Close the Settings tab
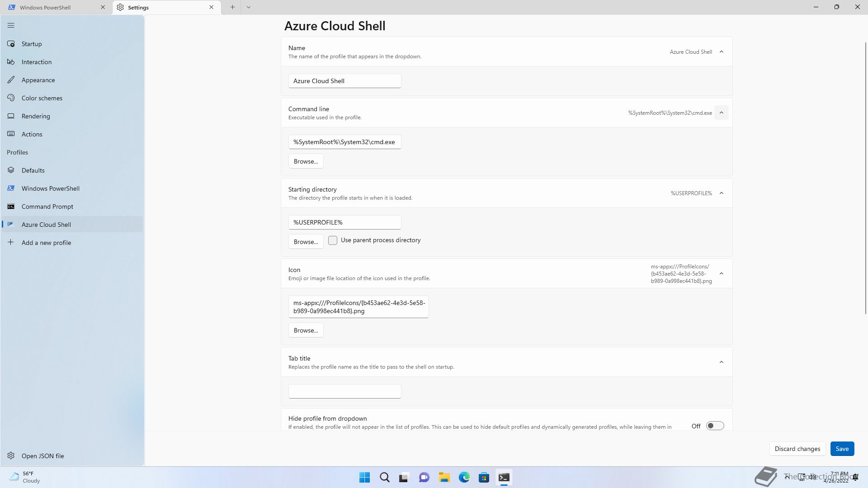This screenshot has height=488, width=868. click(x=212, y=7)
